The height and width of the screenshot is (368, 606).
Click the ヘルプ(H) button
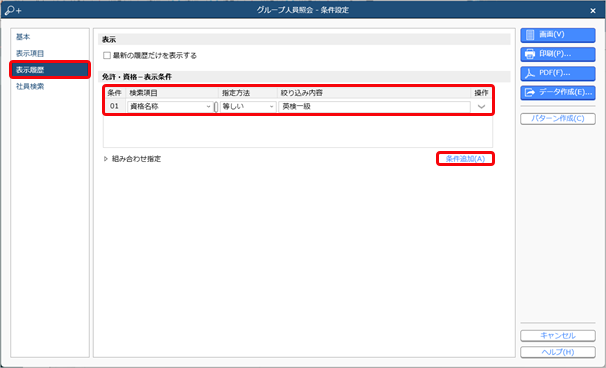click(x=558, y=352)
